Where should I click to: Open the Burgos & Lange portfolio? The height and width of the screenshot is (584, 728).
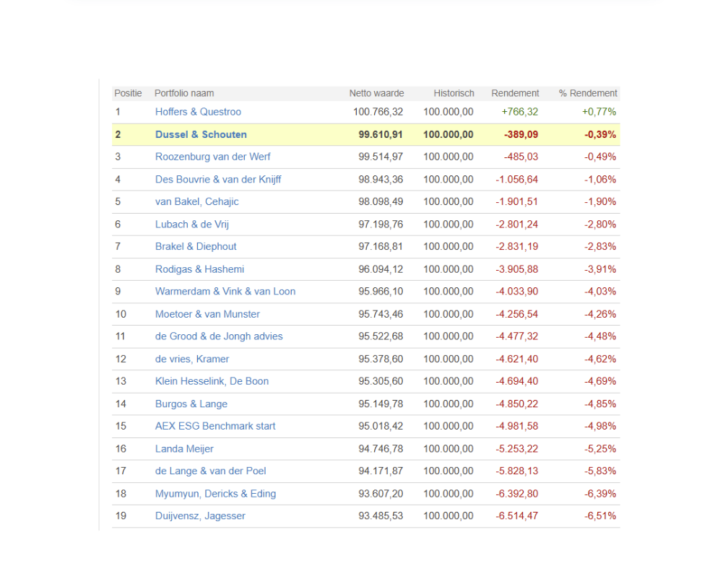tap(191, 404)
